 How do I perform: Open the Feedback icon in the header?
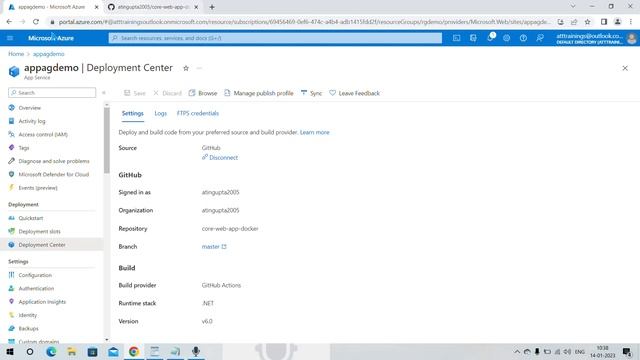[x=540, y=38]
